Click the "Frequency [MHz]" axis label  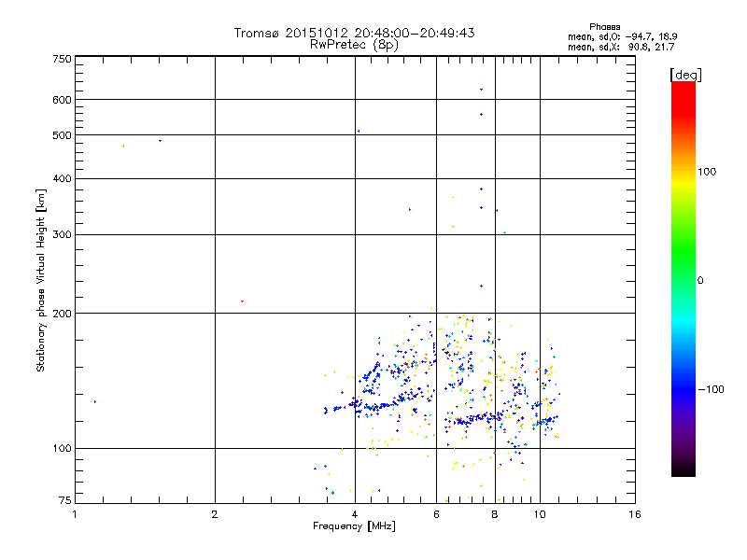354,526
